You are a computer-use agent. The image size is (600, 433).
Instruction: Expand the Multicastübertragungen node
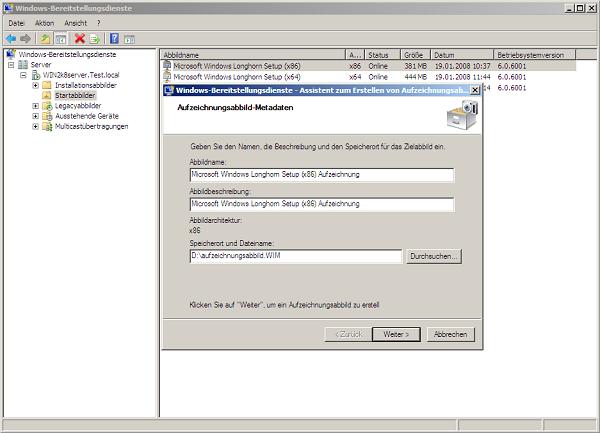click(35, 126)
